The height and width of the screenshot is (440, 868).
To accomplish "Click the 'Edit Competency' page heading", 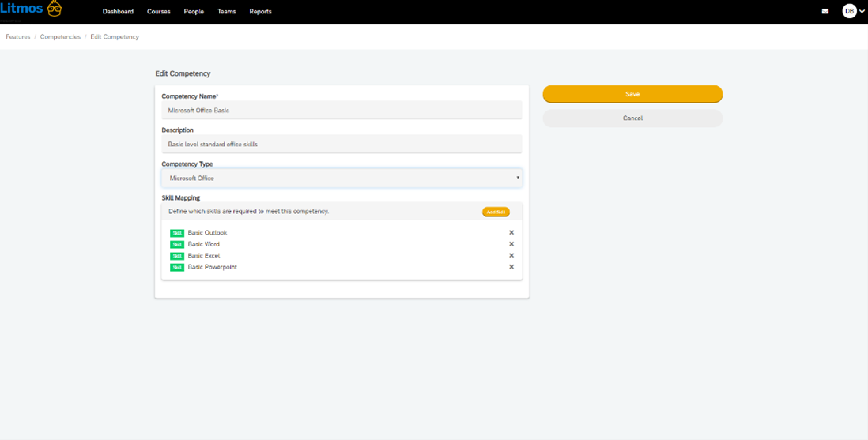I will [x=183, y=73].
